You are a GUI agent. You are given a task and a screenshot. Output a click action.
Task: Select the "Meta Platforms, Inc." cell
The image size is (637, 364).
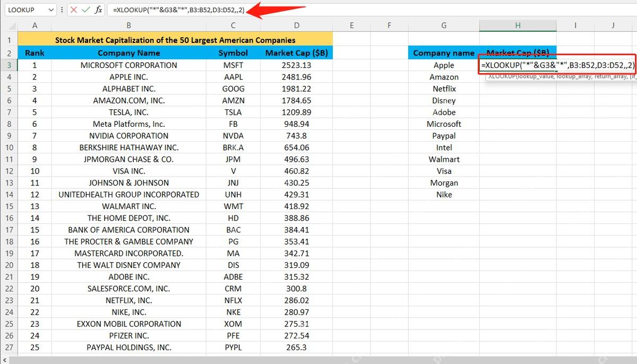[128, 124]
